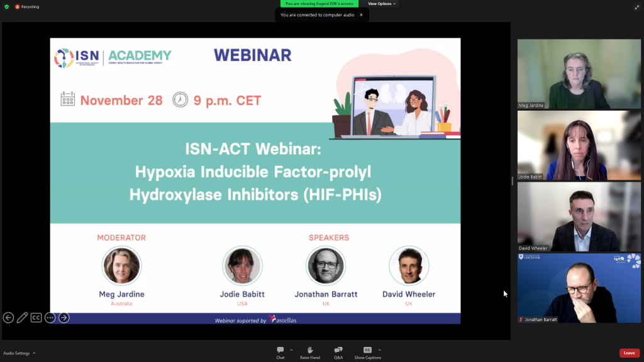Screen dimensions: 644x362
Task: Expand the Audio Settings chevron
Action: coord(34,353)
